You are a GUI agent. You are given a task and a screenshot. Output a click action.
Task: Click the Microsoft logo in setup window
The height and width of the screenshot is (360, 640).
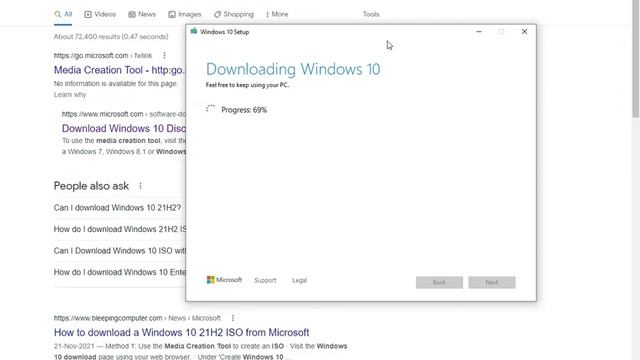[224, 280]
